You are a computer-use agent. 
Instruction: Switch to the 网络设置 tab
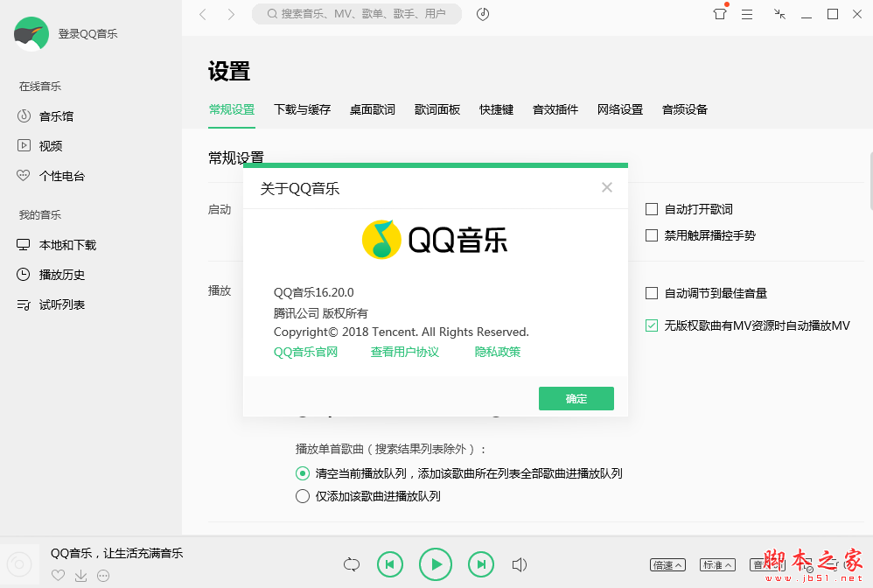619,109
